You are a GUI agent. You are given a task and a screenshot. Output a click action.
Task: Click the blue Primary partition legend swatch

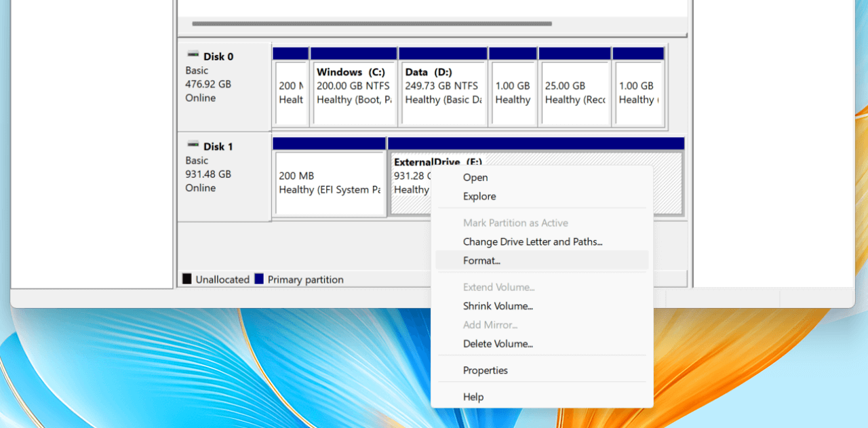(x=258, y=279)
